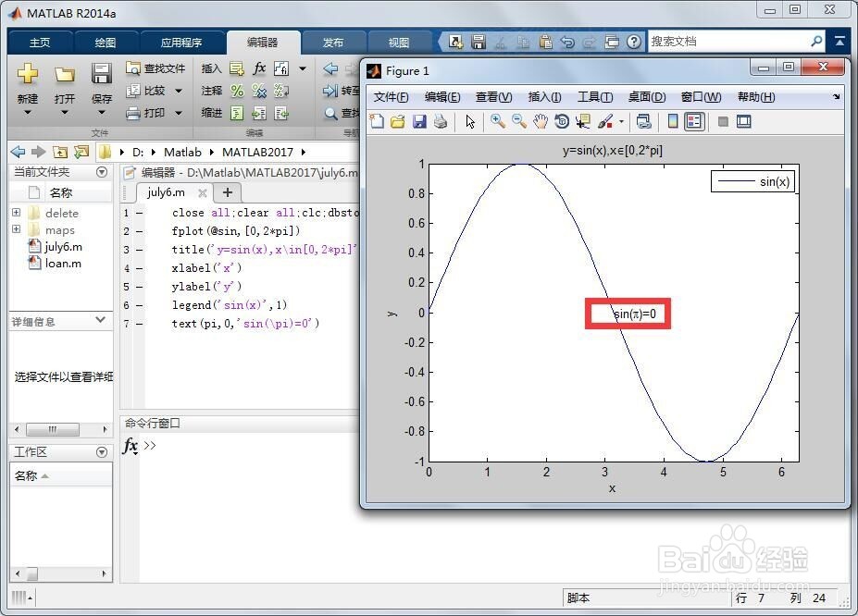This screenshot has height=616, width=858.
Task: Click the smart indent icon
Action: [236, 113]
